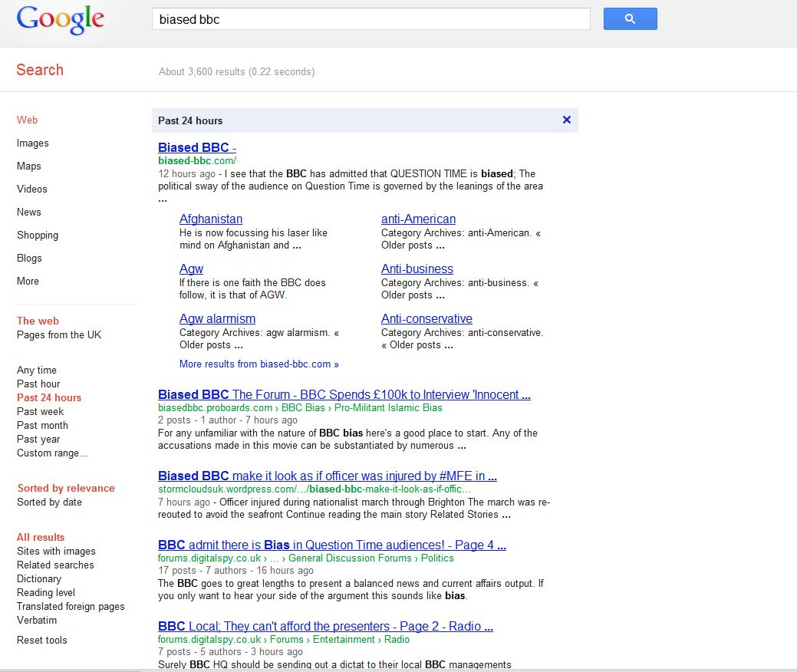This screenshot has height=672, width=797.
Task: Open the Afghanistan sitelink
Action: point(211,219)
